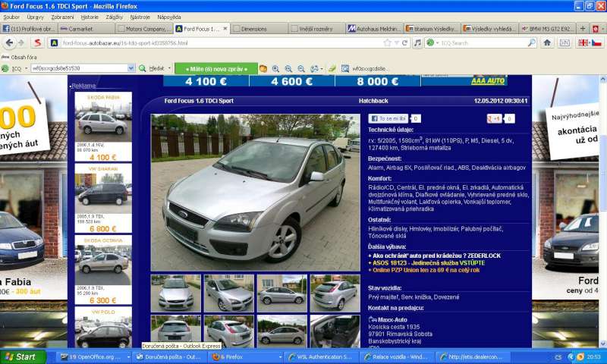Click the Google +1 button
607x364 pixels.
(x=495, y=119)
